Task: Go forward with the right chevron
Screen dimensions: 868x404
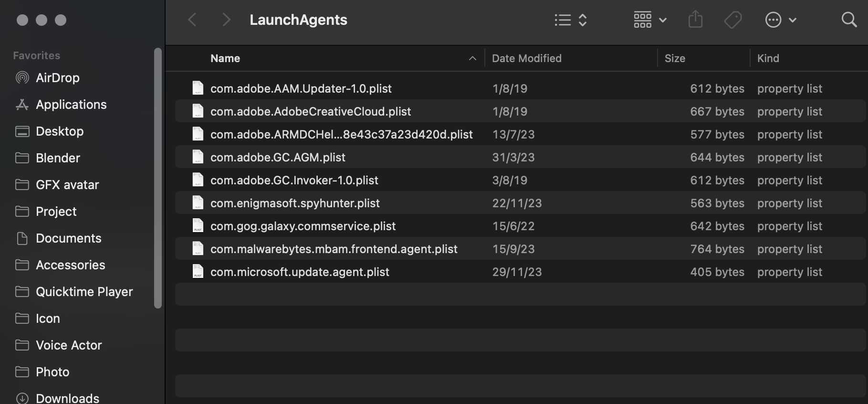Action: click(x=226, y=20)
